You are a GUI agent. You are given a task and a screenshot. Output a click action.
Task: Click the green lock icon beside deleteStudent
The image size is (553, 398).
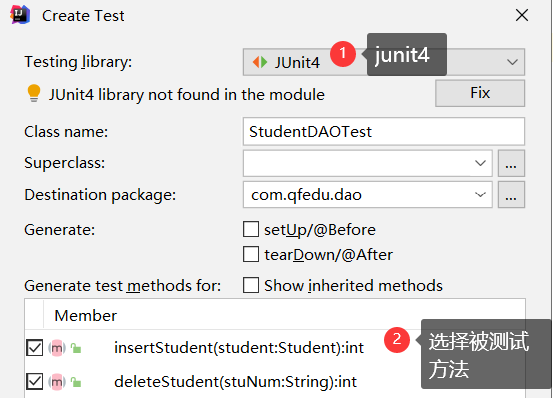[x=75, y=382]
